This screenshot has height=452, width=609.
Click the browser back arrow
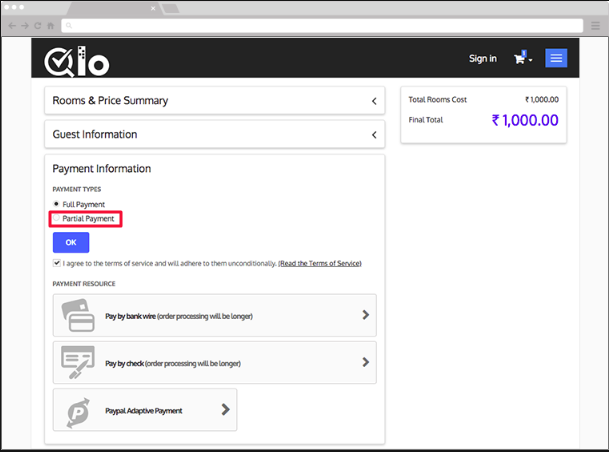[12, 26]
